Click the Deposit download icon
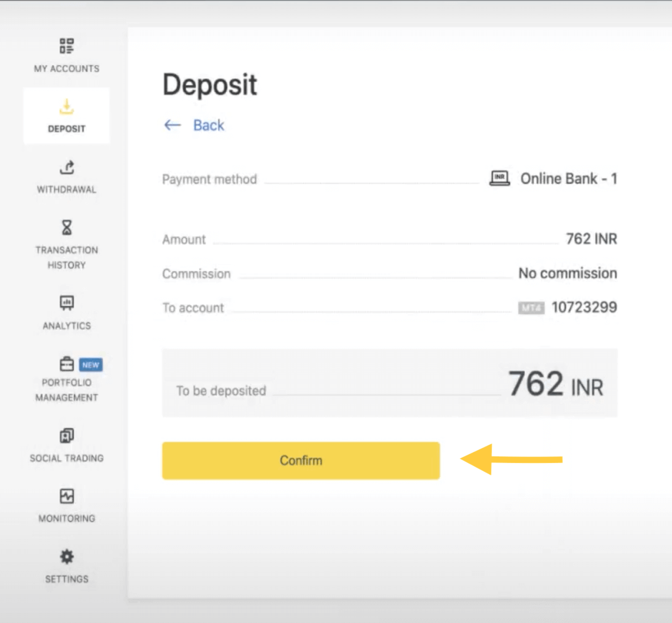The image size is (672, 623). [x=66, y=106]
